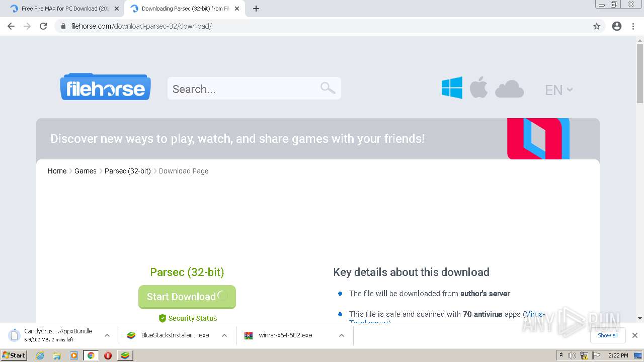
Task: Close the downloads bar
Action: click(635, 335)
